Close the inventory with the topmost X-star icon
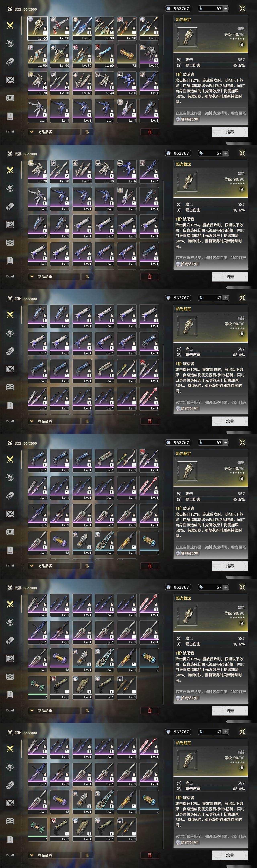The height and width of the screenshot is (868, 257). [x=242, y=8]
